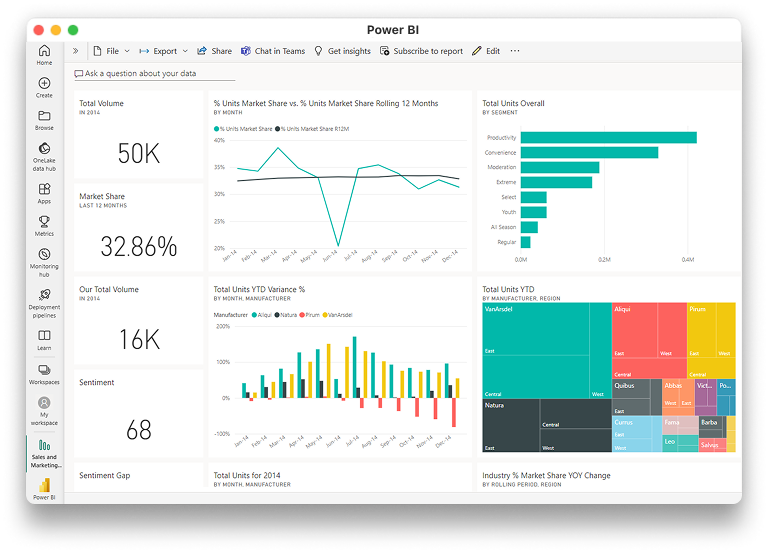Select the Leo treemap block

[680, 443]
